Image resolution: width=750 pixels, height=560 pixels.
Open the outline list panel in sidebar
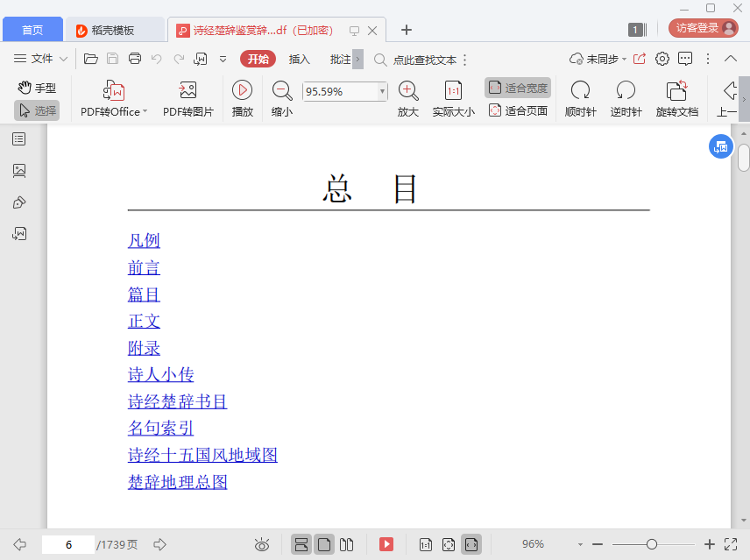tap(19, 139)
